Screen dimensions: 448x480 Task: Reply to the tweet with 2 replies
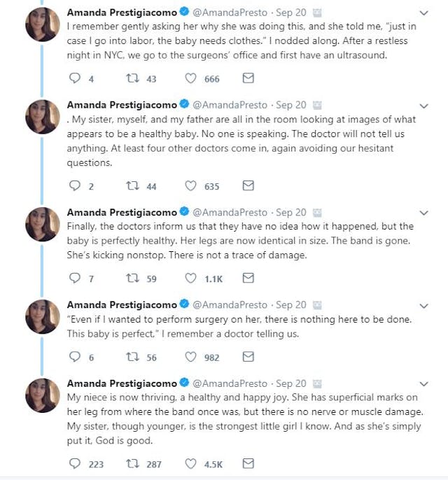coord(75,185)
